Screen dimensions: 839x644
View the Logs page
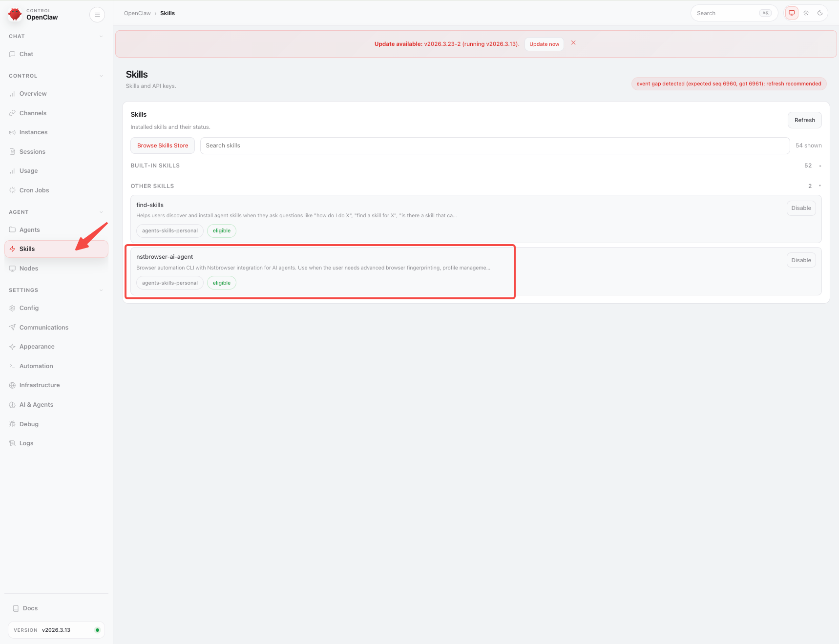[x=25, y=443]
